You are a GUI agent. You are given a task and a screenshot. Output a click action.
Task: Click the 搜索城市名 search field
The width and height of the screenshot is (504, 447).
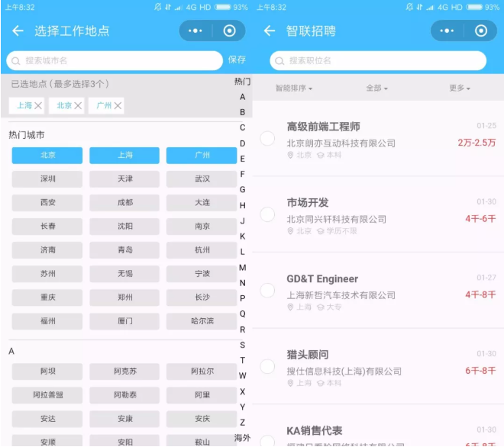click(115, 60)
